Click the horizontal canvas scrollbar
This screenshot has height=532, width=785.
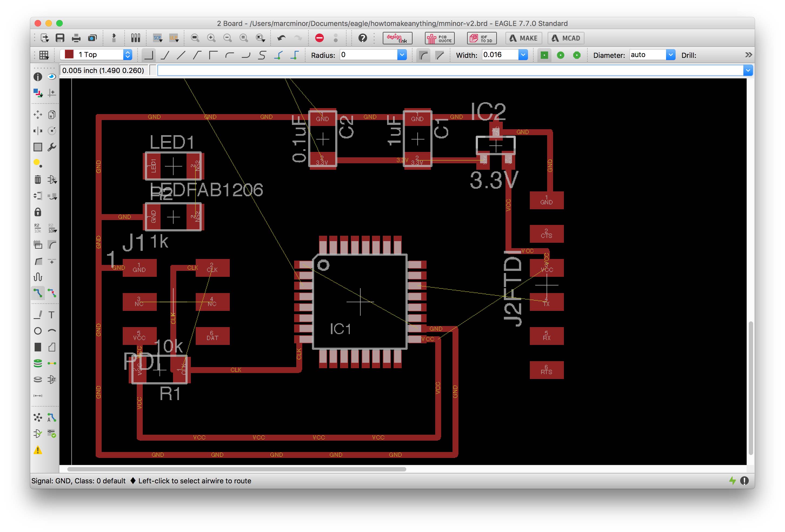[237, 469]
